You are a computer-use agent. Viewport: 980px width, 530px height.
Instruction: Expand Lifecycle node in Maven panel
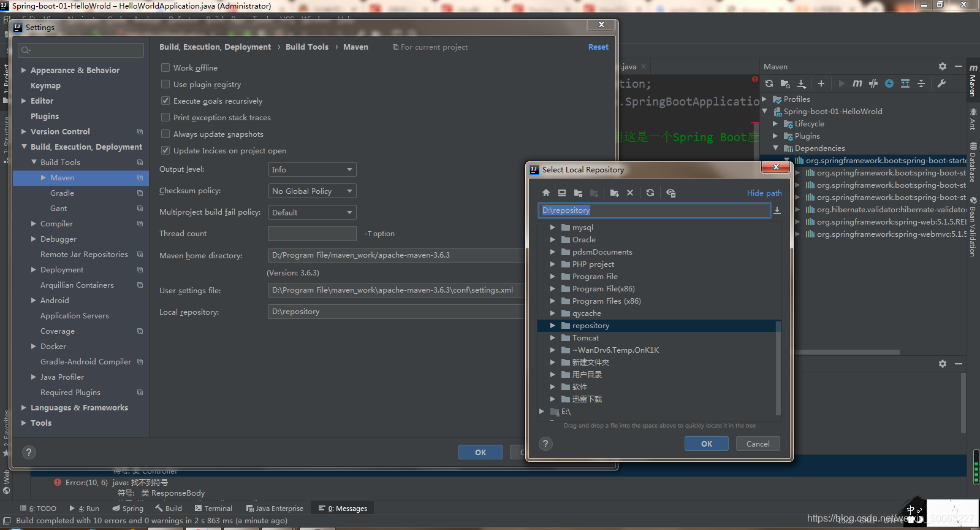coord(775,123)
